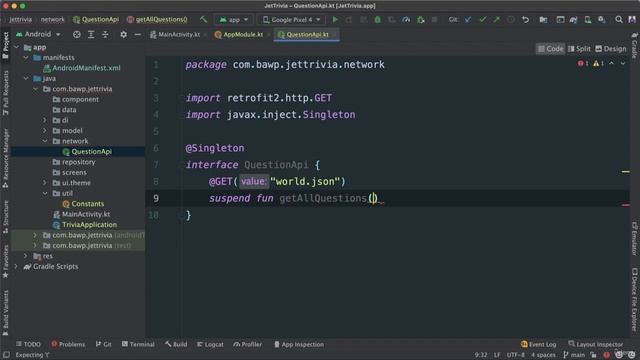Open Search Everywhere with the magnifier icon
640x360 pixels.
(x=619, y=20)
